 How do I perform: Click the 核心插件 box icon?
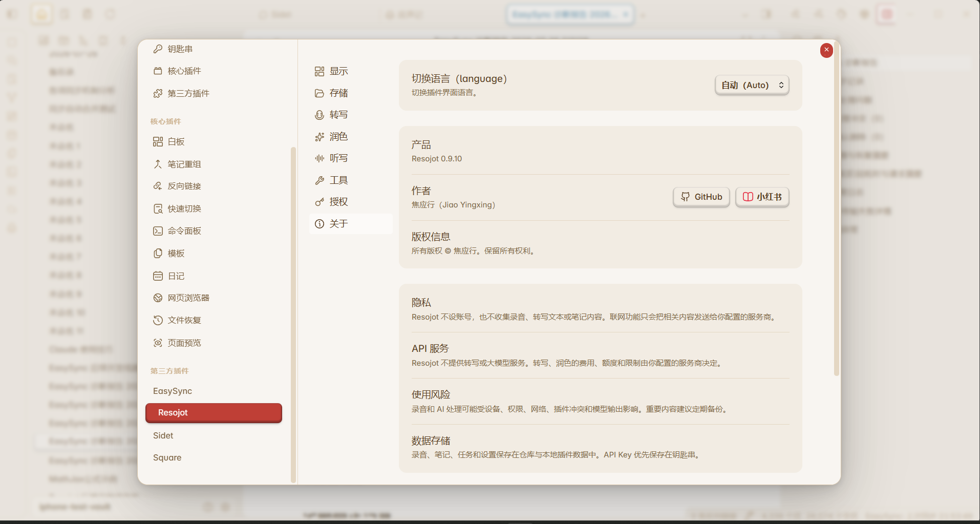click(x=158, y=71)
